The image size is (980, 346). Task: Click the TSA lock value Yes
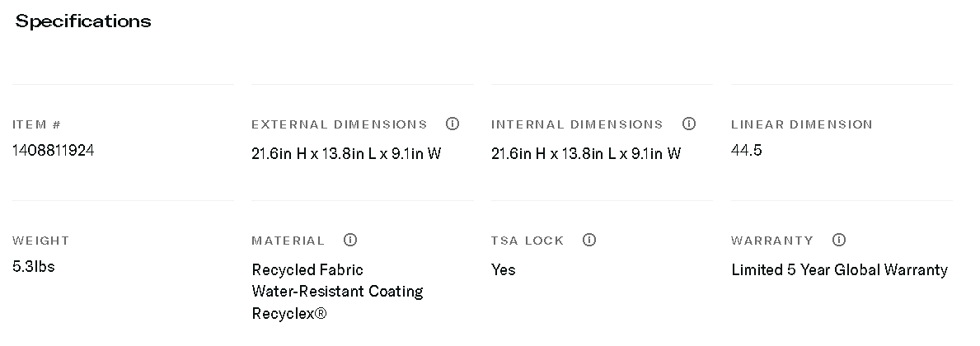click(x=504, y=269)
